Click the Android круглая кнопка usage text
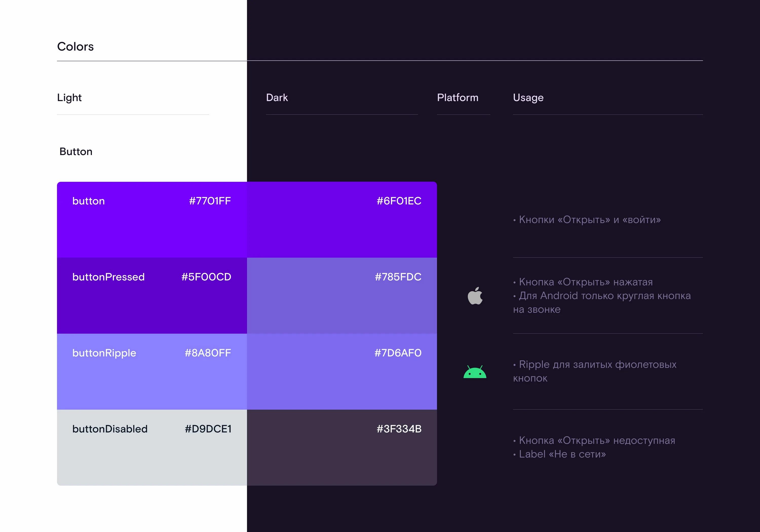This screenshot has height=532, width=760. 604,296
